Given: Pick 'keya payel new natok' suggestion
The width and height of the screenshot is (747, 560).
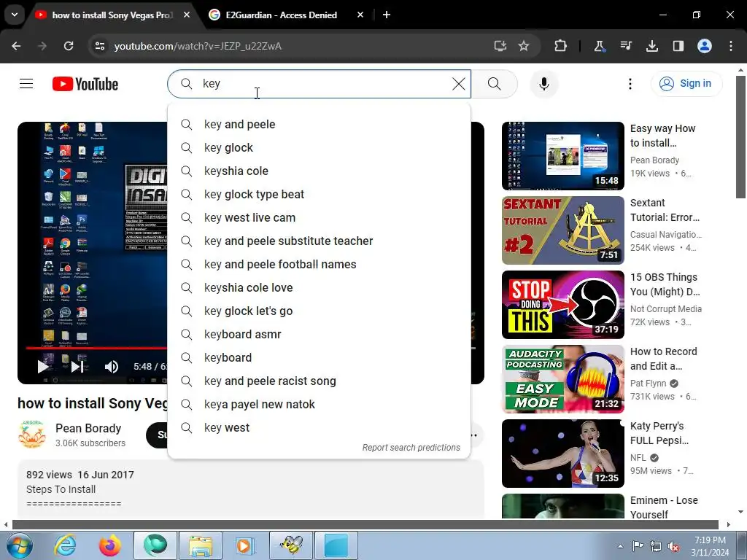Looking at the screenshot, I should tap(320, 404).
